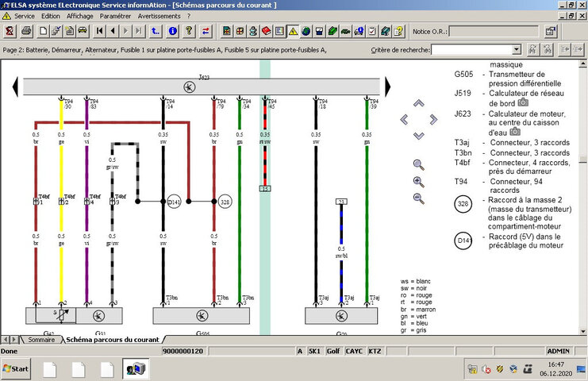This screenshot has height=381, width=588.
Task: Switch to the Sommaire tab
Action: click(x=41, y=340)
